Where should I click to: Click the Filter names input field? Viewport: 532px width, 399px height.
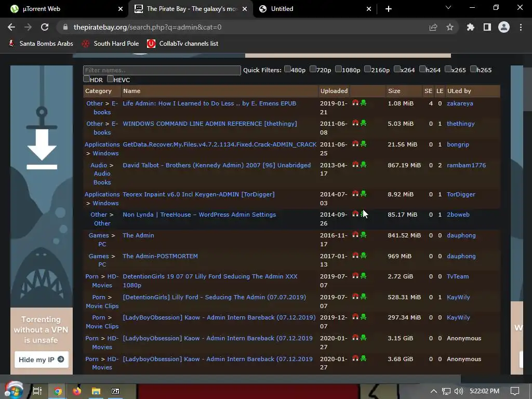tap(162, 70)
